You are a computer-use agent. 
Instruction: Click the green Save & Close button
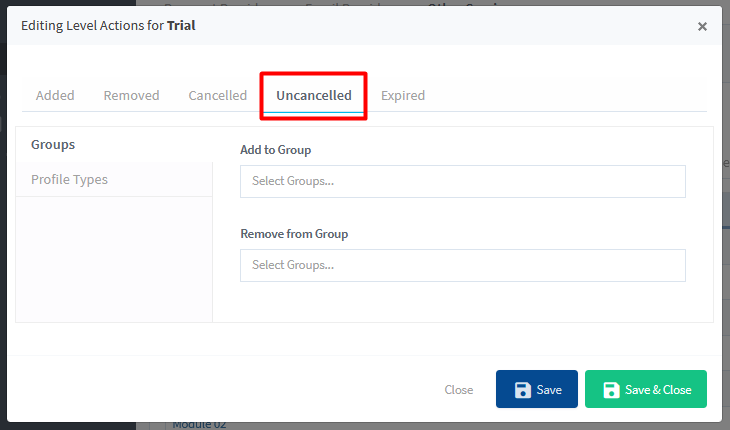coord(646,389)
